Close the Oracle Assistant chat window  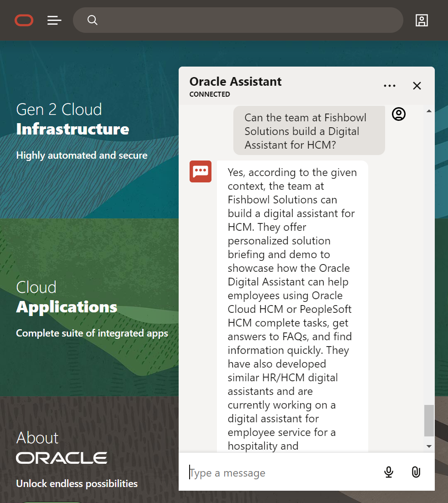click(x=417, y=86)
